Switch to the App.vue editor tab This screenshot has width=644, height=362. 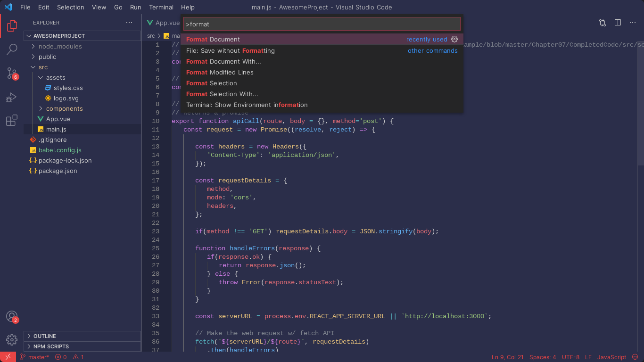click(163, 23)
